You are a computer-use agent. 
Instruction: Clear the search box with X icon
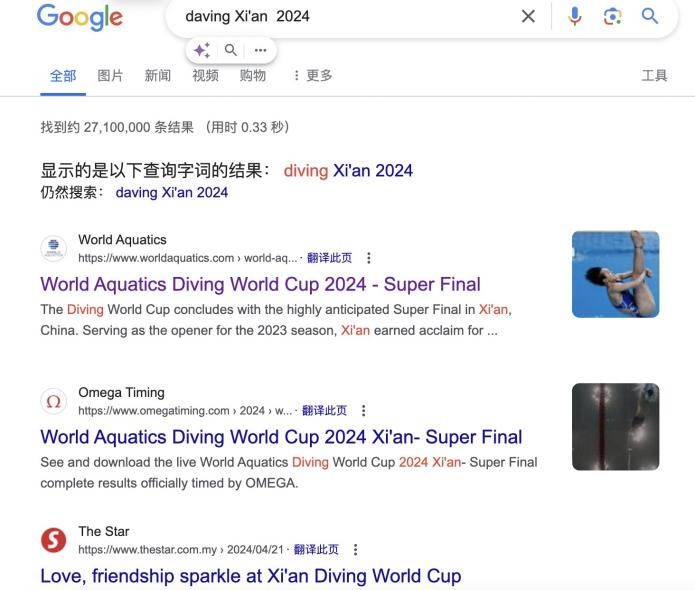point(528,16)
